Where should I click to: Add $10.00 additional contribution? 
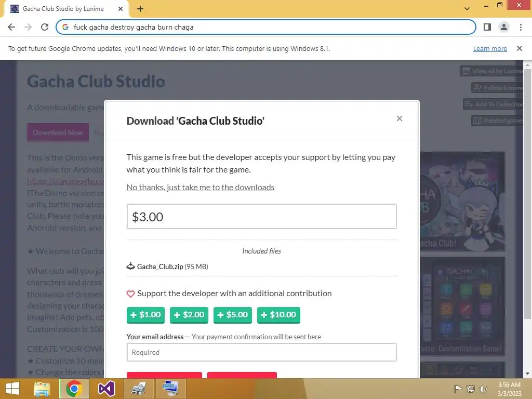coord(278,315)
